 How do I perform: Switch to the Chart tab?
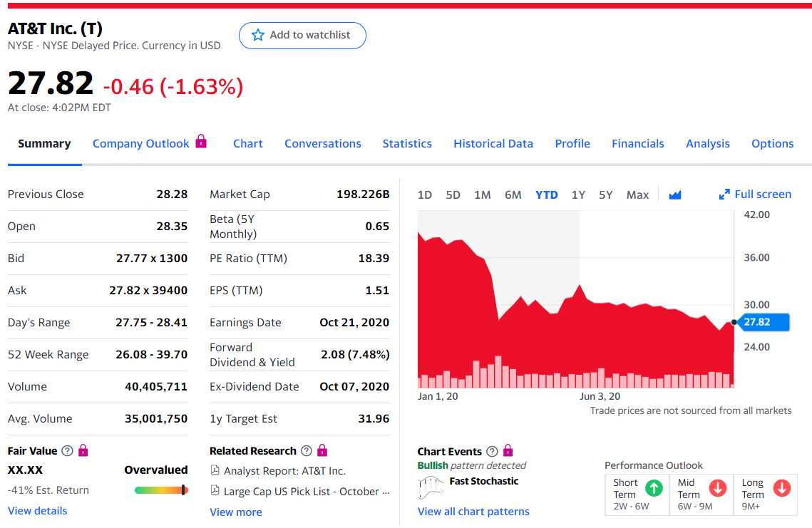click(248, 144)
